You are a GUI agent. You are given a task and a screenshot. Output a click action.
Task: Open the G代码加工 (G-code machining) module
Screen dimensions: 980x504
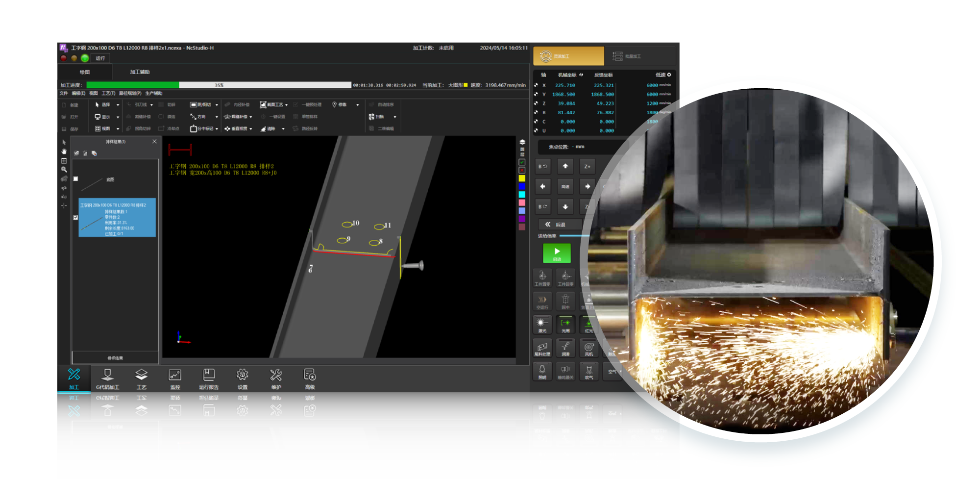(x=107, y=378)
